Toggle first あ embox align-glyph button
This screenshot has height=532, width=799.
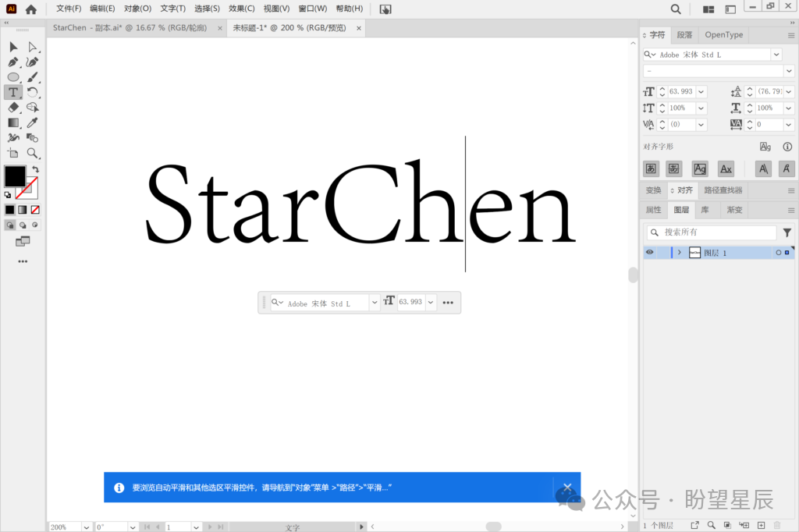[652, 168]
